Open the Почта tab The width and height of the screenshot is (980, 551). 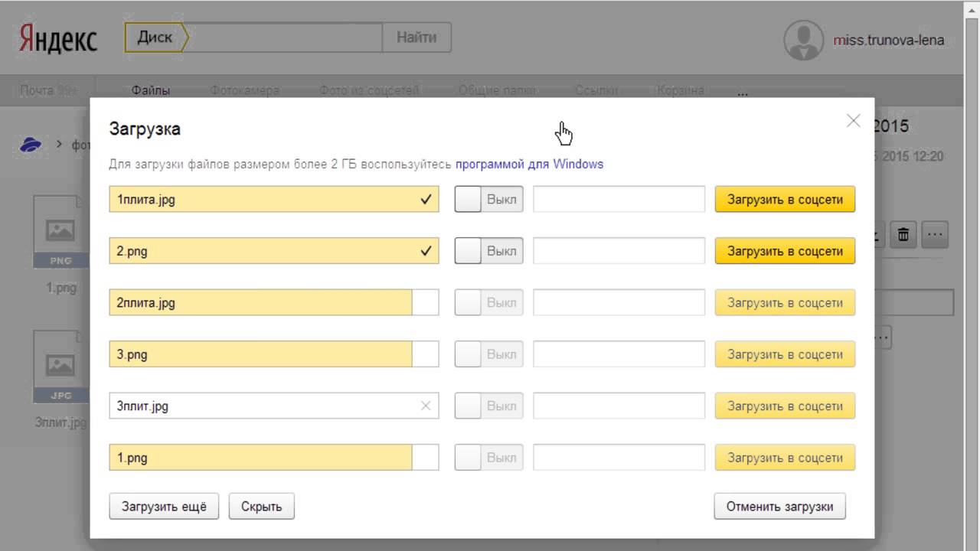tap(49, 90)
